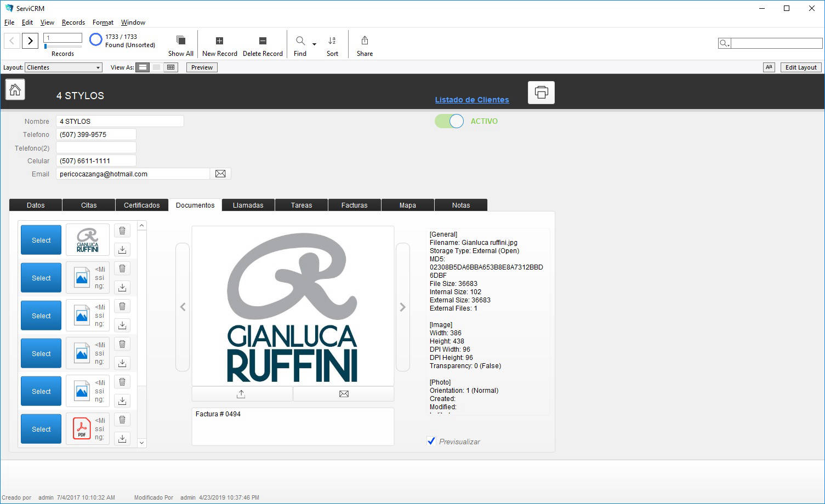Click the Share toolbar icon
Screen dimensions: 825x504
pyautogui.click(x=365, y=41)
